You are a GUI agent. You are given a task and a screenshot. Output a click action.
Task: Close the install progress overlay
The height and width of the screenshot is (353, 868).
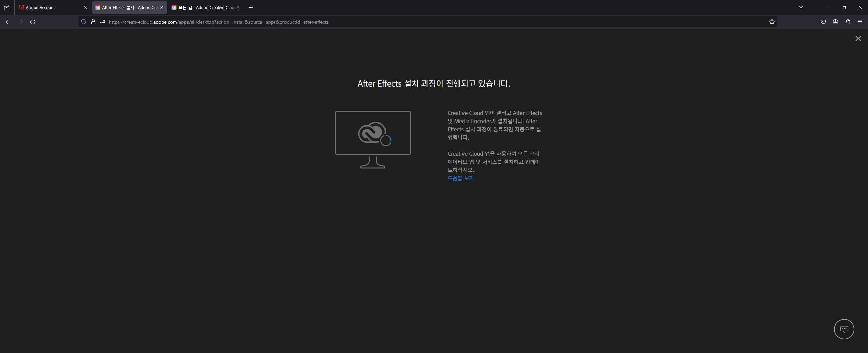coord(858,39)
